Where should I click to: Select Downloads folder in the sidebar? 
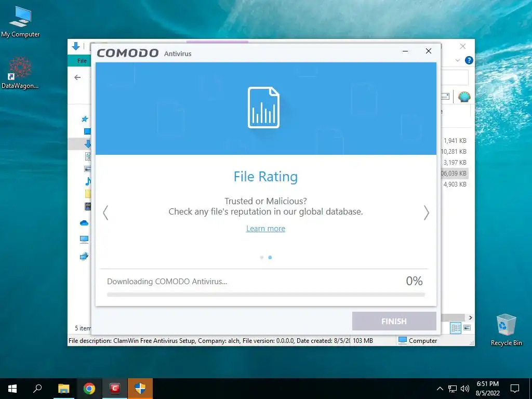(x=88, y=144)
